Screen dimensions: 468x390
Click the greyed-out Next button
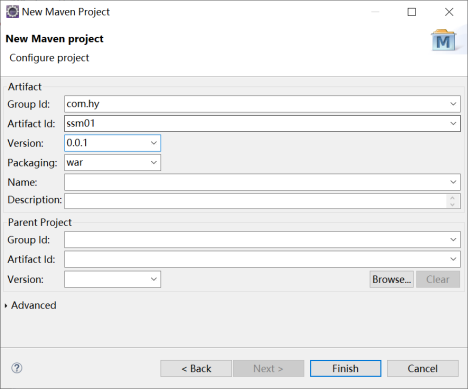click(x=269, y=369)
